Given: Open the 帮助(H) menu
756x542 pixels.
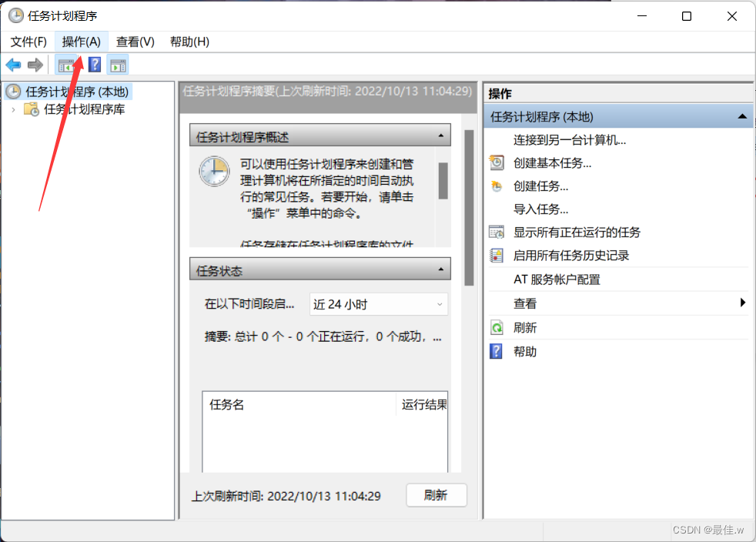Looking at the screenshot, I should 189,42.
